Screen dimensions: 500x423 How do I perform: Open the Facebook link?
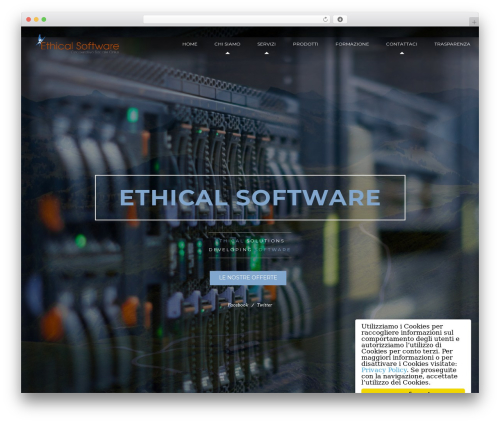(237, 305)
